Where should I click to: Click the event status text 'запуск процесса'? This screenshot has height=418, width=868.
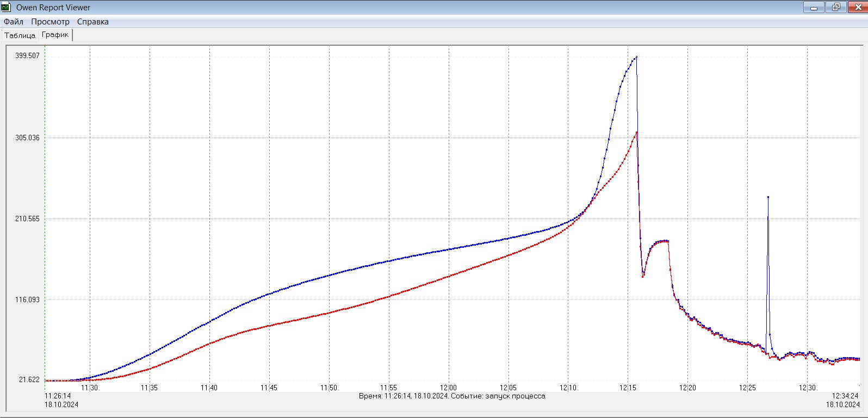pyautogui.click(x=515, y=396)
